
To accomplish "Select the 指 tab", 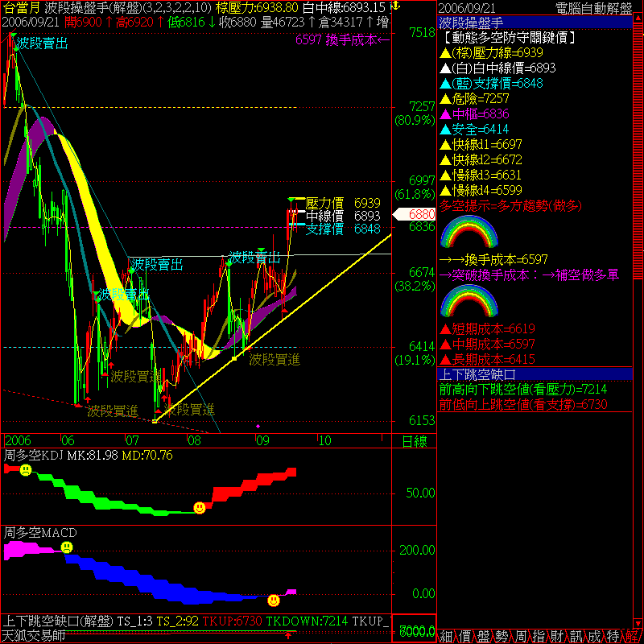I will 539,636.
